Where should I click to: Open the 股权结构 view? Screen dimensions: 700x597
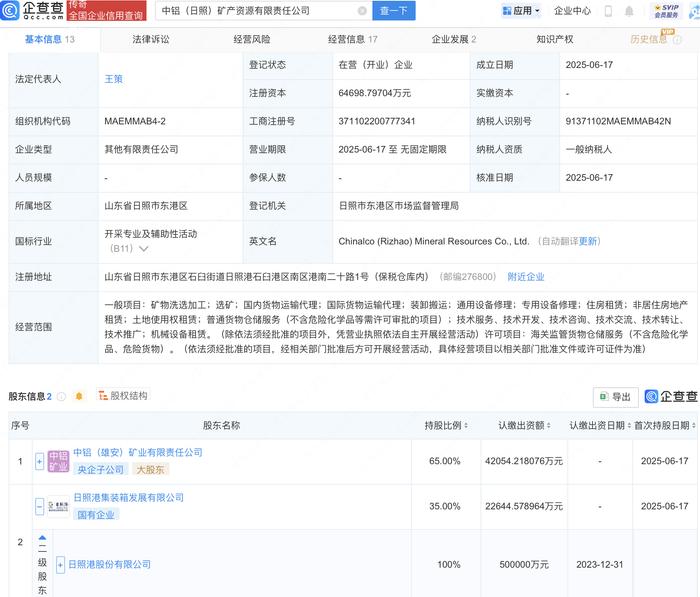[x=123, y=396]
